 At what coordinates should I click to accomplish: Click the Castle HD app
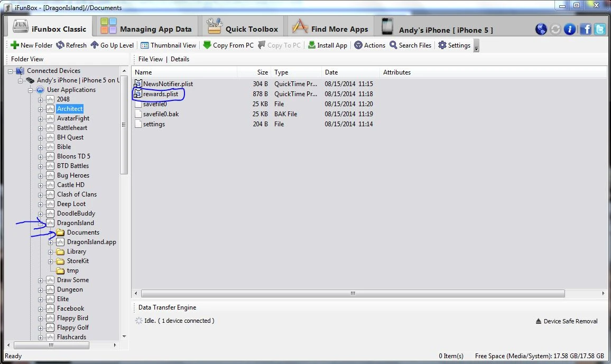(70, 185)
